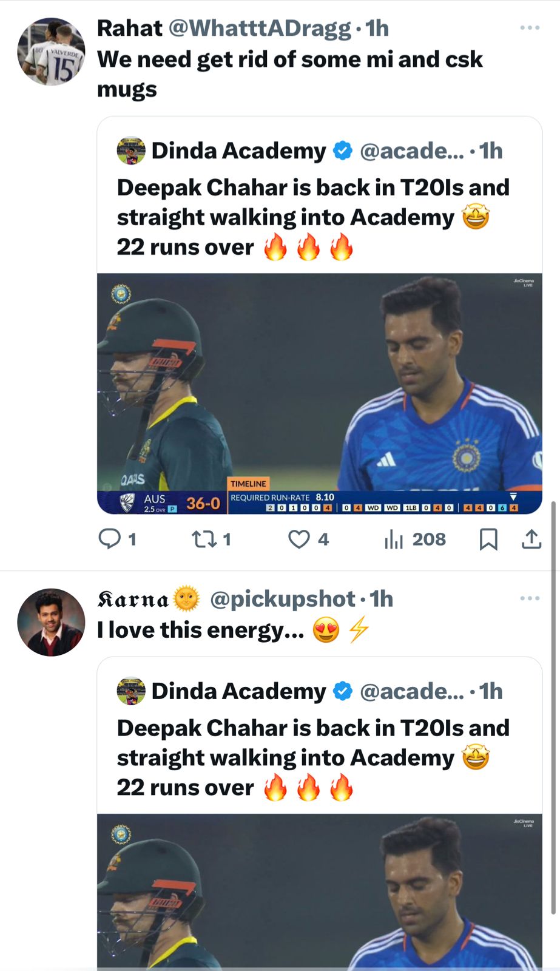The width and height of the screenshot is (560, 971).
Task: Visit @WhatttADragg profile handle
Action: [x=259, y=28]
